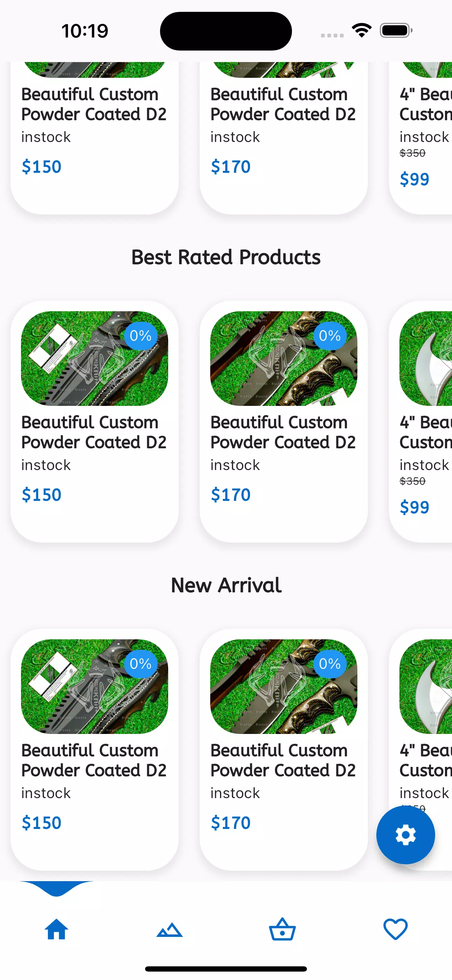452x980 pixels.
Task: Tap the New Arrival section heading
Action: pyautogui.click(x=226, y=585)
